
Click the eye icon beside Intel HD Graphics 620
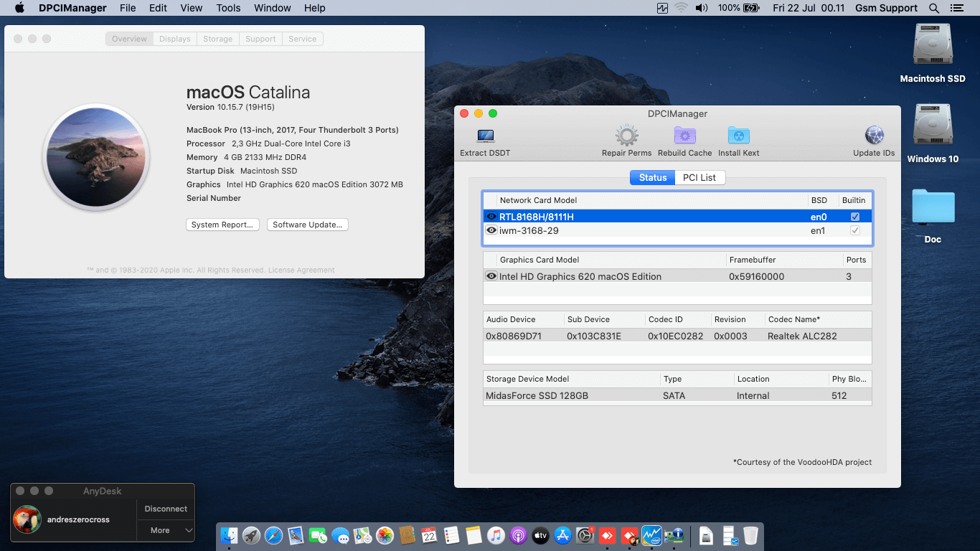click(x=491, y=276)
